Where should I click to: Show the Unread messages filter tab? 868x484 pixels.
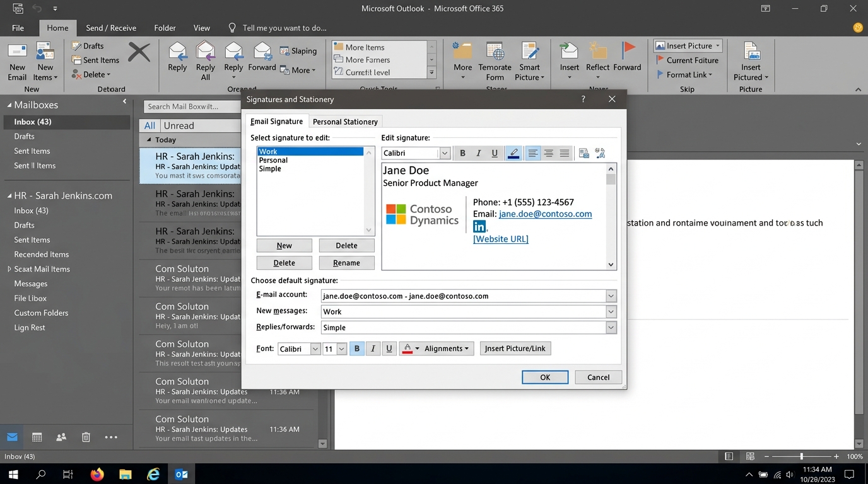(x=179, y=125)
